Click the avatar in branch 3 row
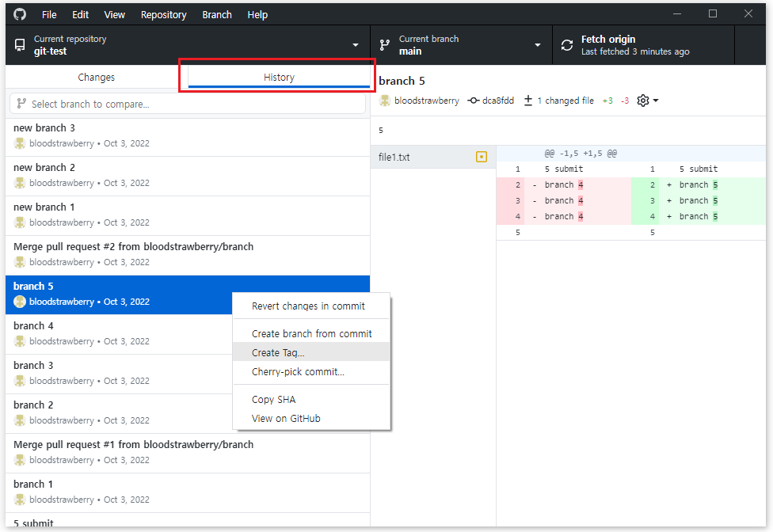 (x=20, y=381)
